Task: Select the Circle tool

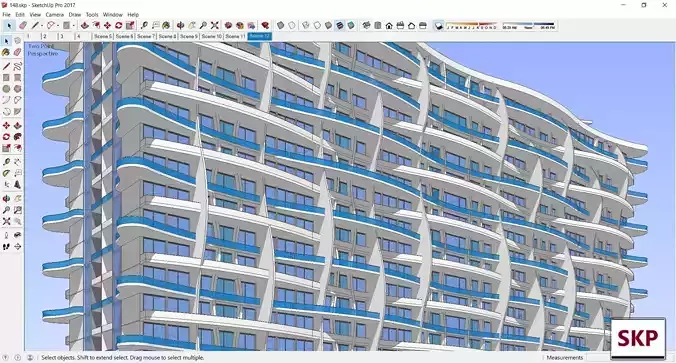Action: click(x=6, y=89)
